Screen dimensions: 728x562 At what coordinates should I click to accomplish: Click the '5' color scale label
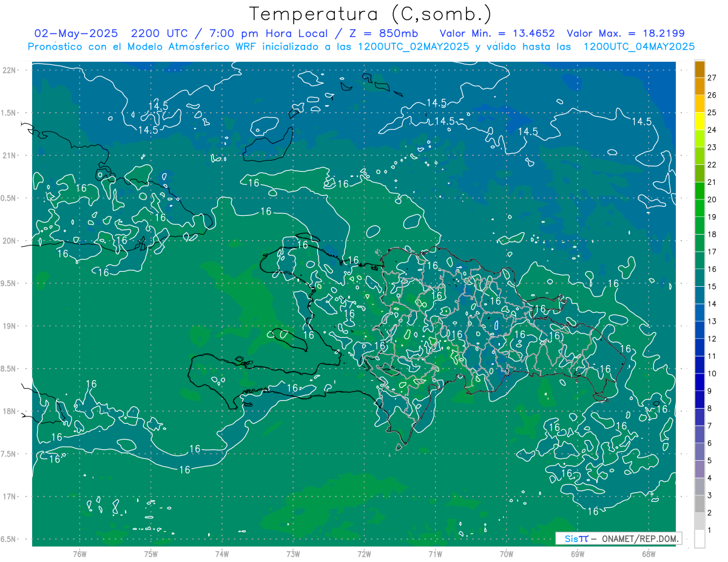click(710, 461)
